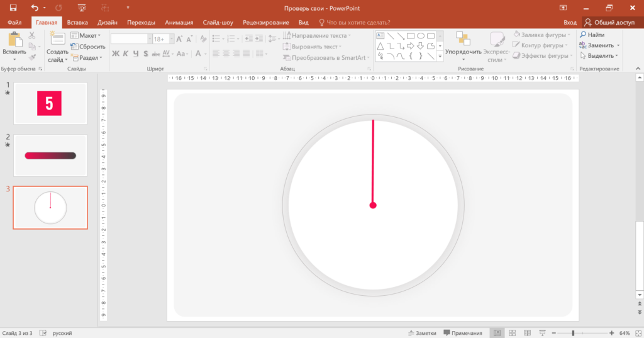Switch to slide sorter view

pos(512,332)
